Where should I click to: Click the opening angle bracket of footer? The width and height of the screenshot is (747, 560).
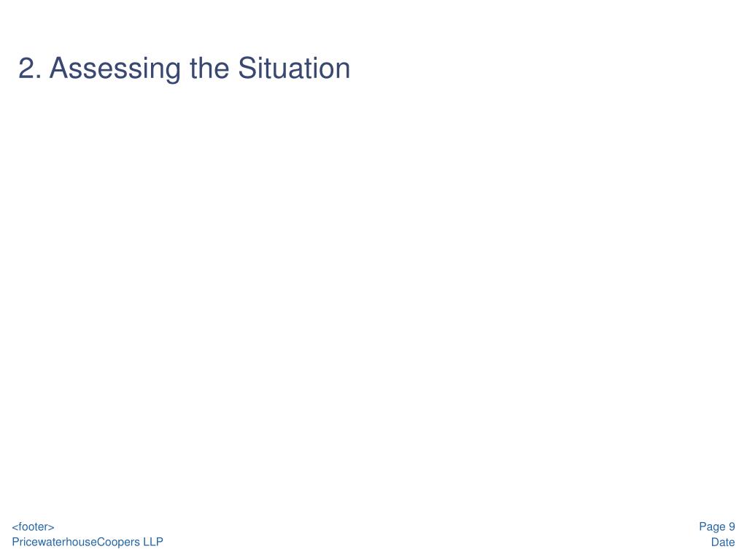[15, 527]
